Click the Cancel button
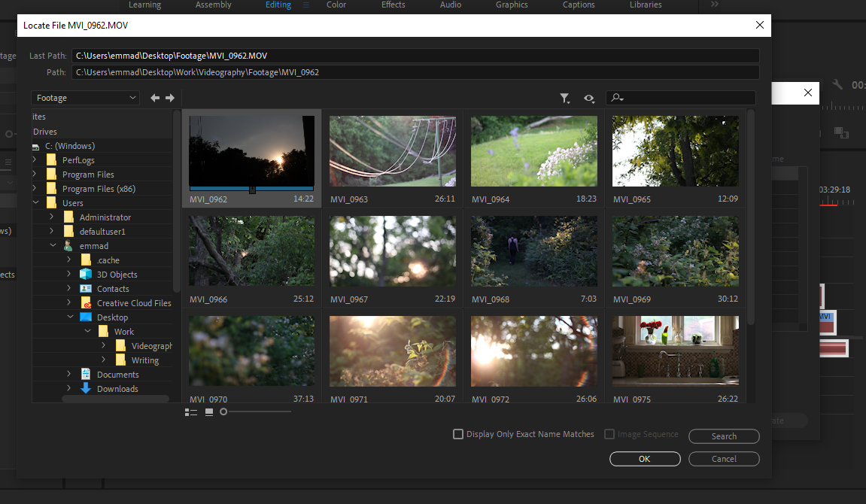 (724, 459)
